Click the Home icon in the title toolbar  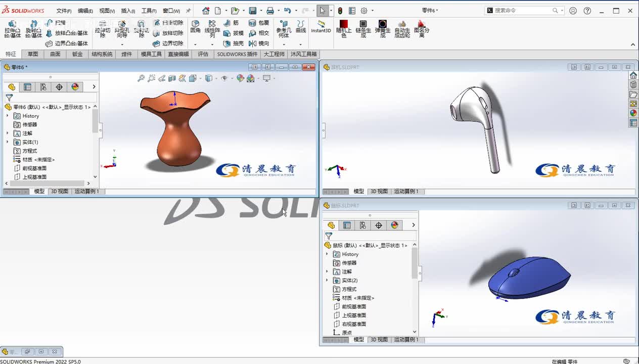pos(206,11)
